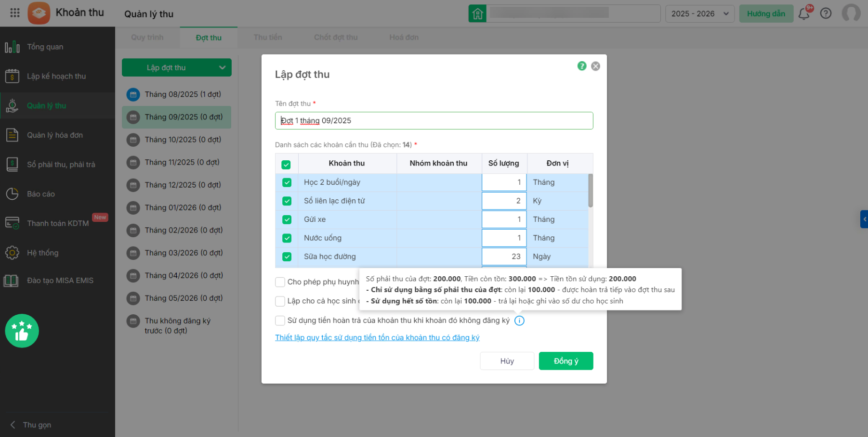The height and width of the screenshot is (437, 868).
Task: Open Quản lý thu in the sidebar
Action: pos(58,106)
